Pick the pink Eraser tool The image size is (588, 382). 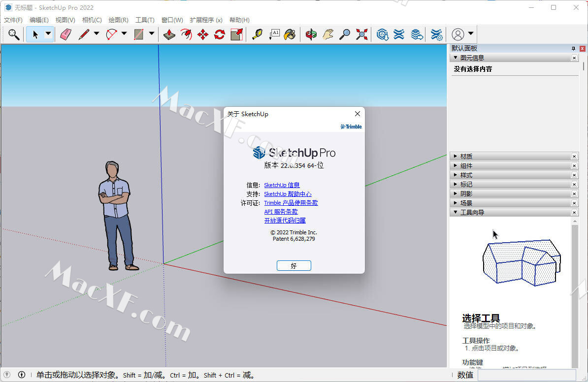click(65, 34)
